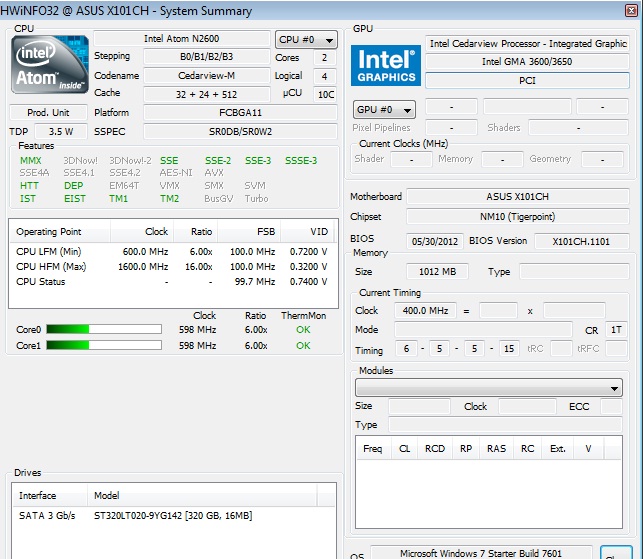Click the Freq column header in modules table
The height and width of the screenshot is (559, 643).
373,449
